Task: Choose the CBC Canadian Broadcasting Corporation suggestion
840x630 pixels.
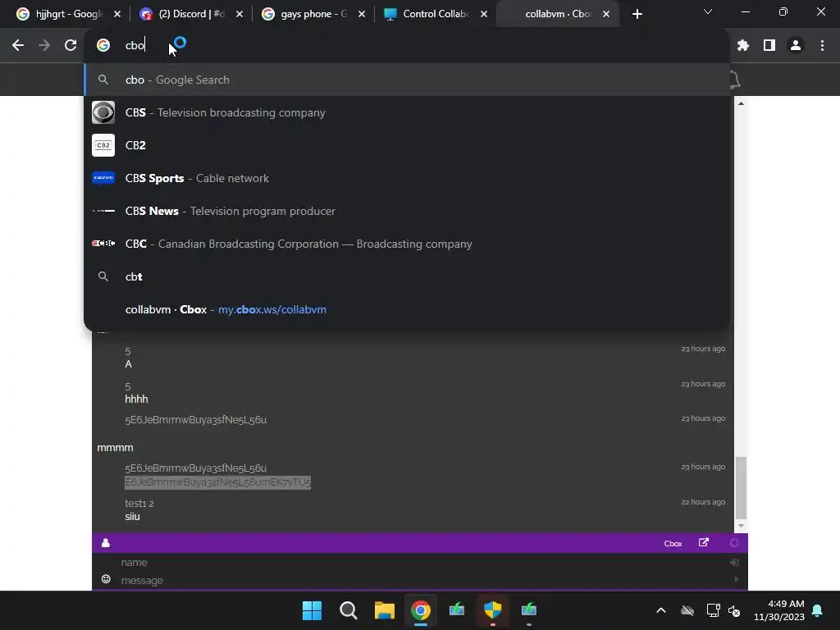Action: click(407, 244)
